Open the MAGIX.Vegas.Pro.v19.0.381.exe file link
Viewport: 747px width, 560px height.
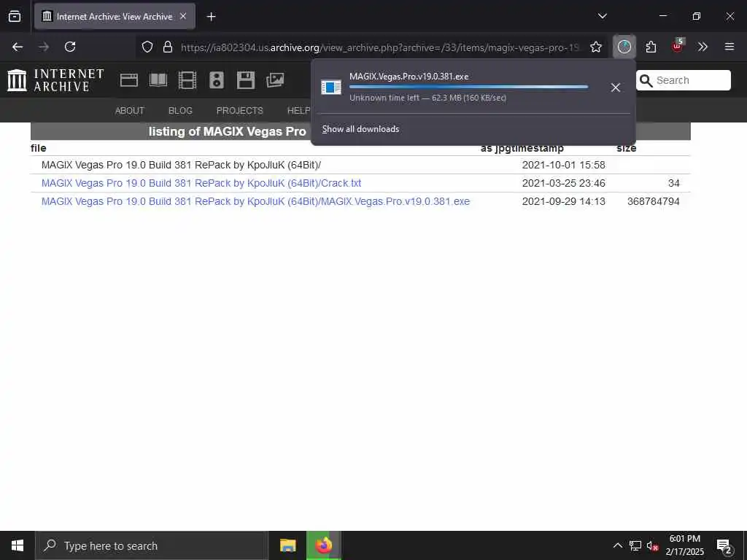(255, 201)
